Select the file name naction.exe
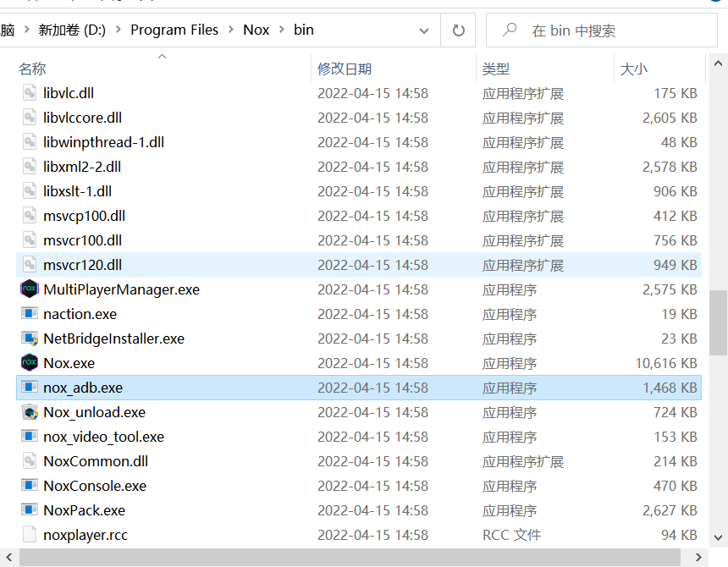728x567 pixels. (80, 314)
